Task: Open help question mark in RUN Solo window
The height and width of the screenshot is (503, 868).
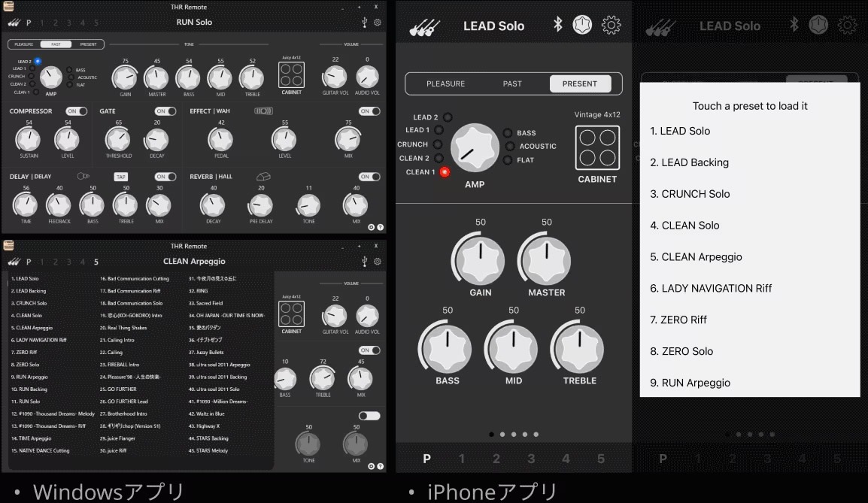Action: (x=381, y=227)
